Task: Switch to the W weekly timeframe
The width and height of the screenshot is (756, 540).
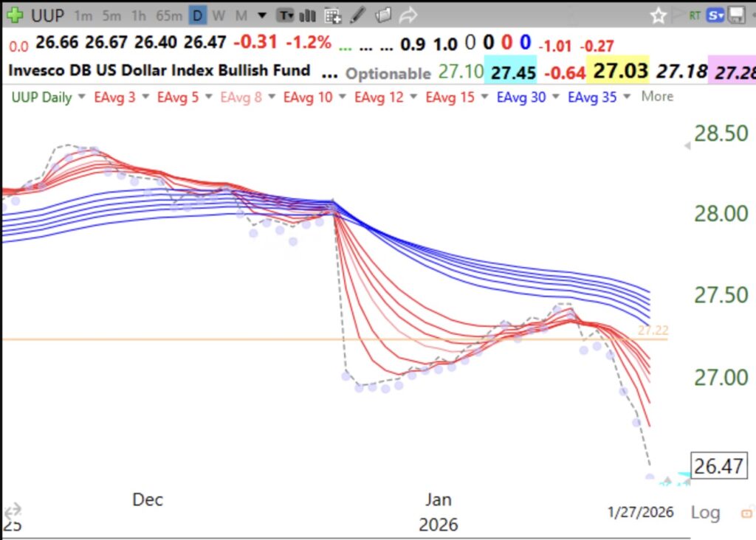Action: point(218,14)
